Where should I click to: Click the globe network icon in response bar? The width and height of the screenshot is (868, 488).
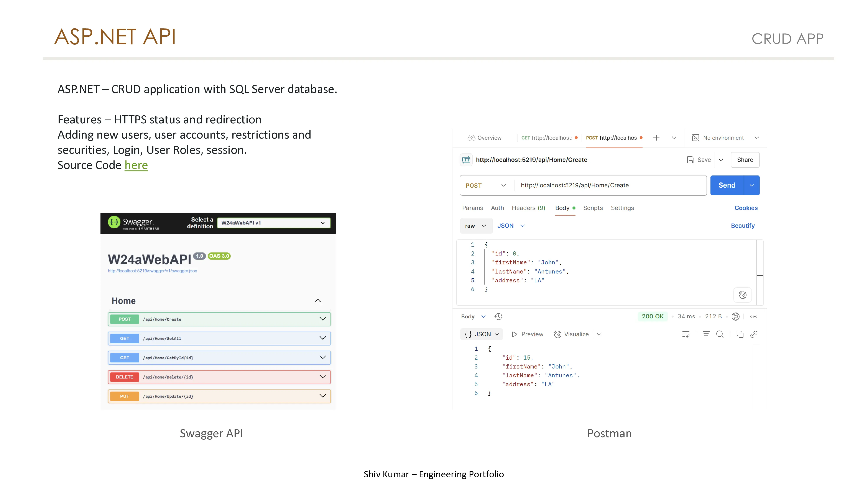click(x=736, y=317)
